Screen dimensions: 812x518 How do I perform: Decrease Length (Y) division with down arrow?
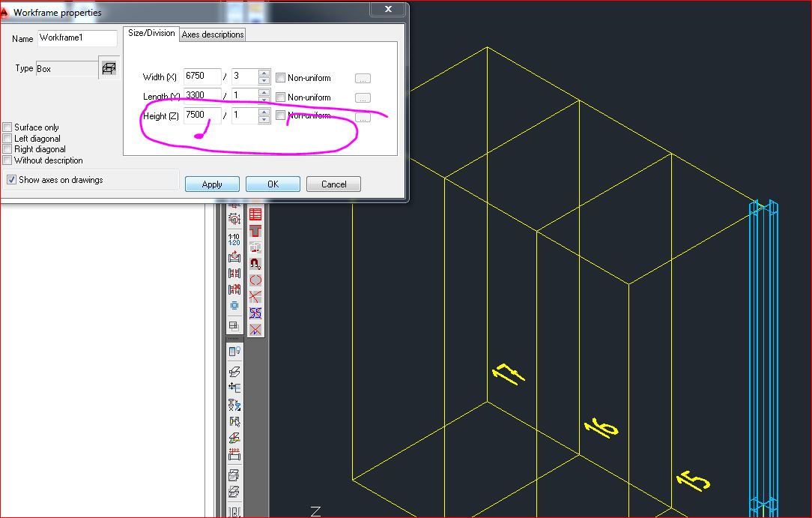coord(264,100)
